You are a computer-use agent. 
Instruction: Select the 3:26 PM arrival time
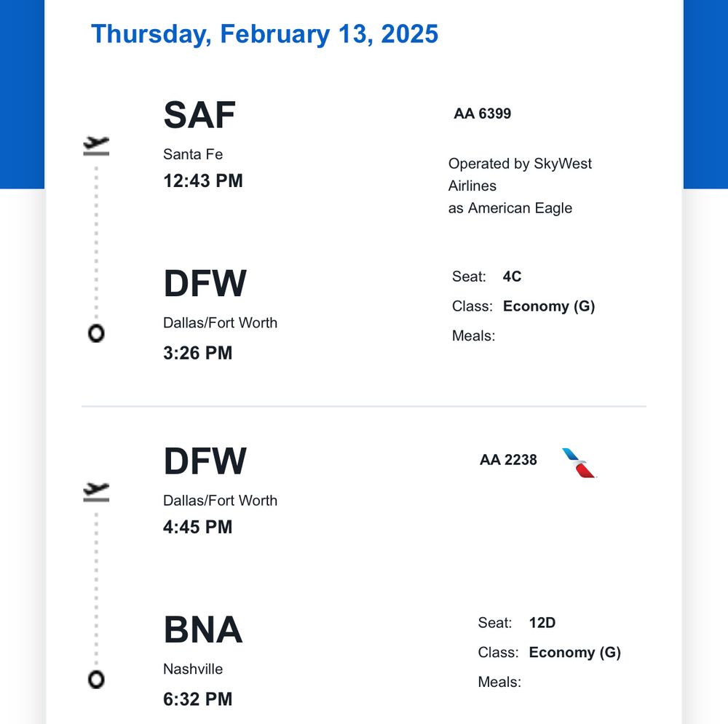197,353
